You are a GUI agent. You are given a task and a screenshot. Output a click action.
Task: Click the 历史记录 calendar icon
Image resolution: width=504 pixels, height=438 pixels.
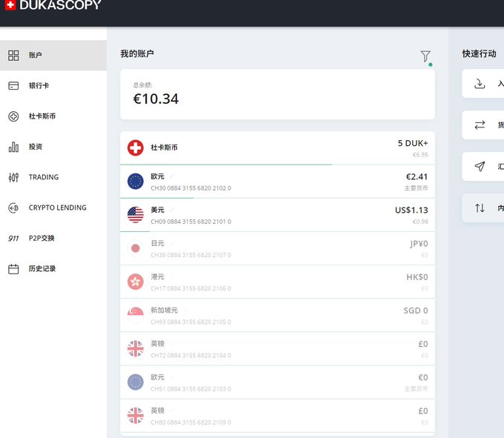13,269
